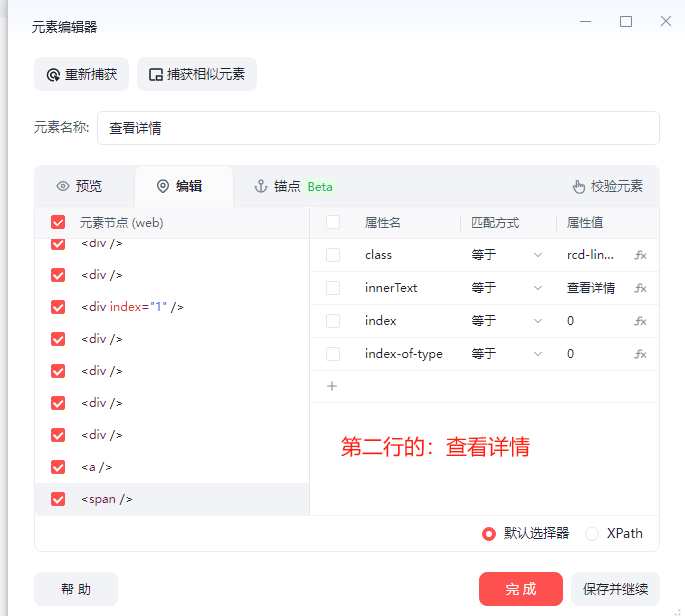Uncheck the span node checkbox
685x616 pixels.
coord(58,499)
